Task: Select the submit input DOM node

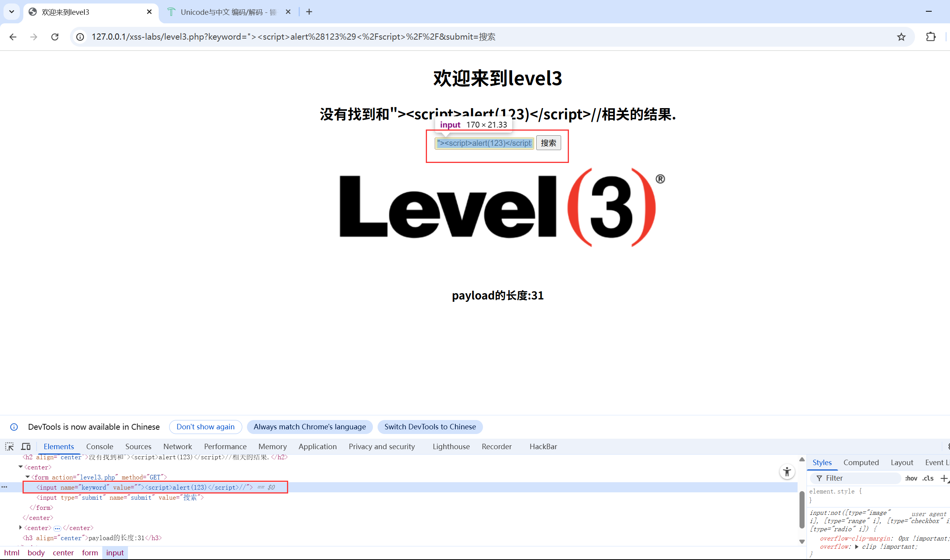Action: pyautogui.click(x=120, y=497)
